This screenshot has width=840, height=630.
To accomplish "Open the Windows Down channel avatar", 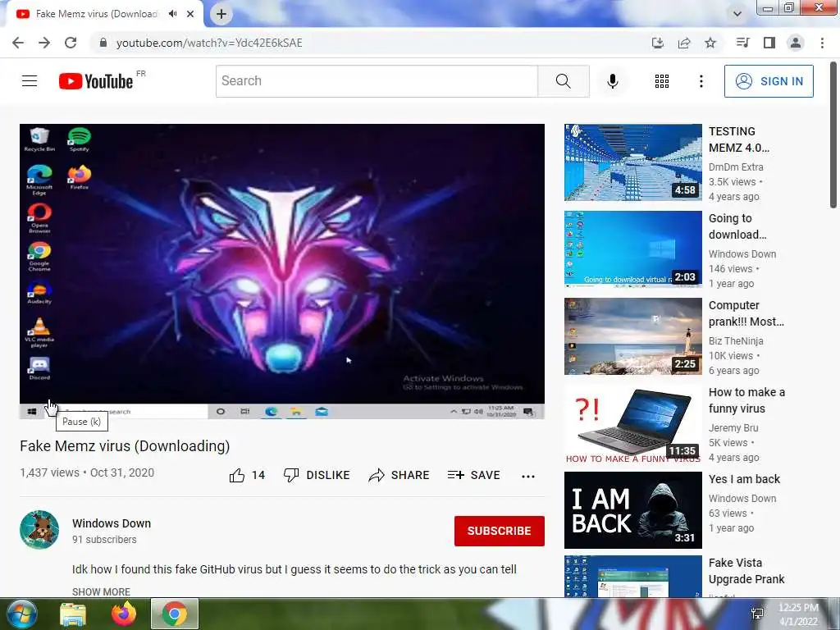I will click(x=39, y=530).
